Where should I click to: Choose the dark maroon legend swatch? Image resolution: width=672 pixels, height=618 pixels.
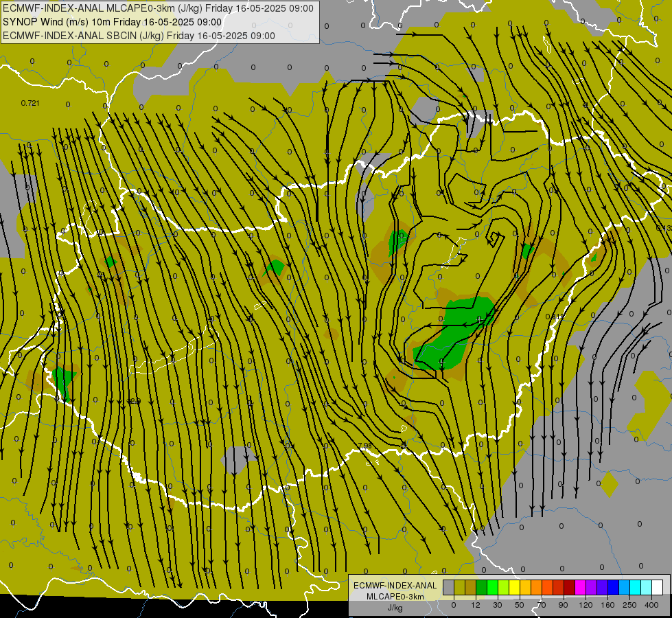tap(570, 587)
